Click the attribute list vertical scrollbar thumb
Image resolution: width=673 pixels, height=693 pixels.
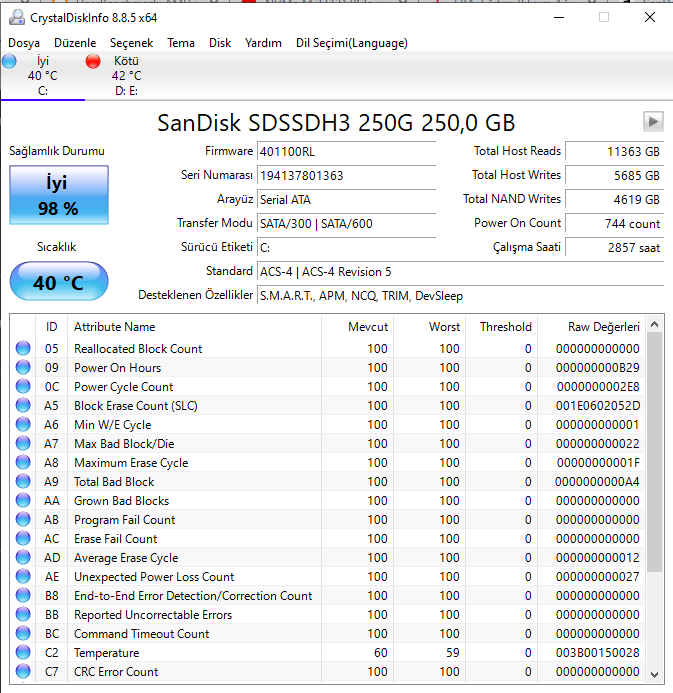click(654, 452)
